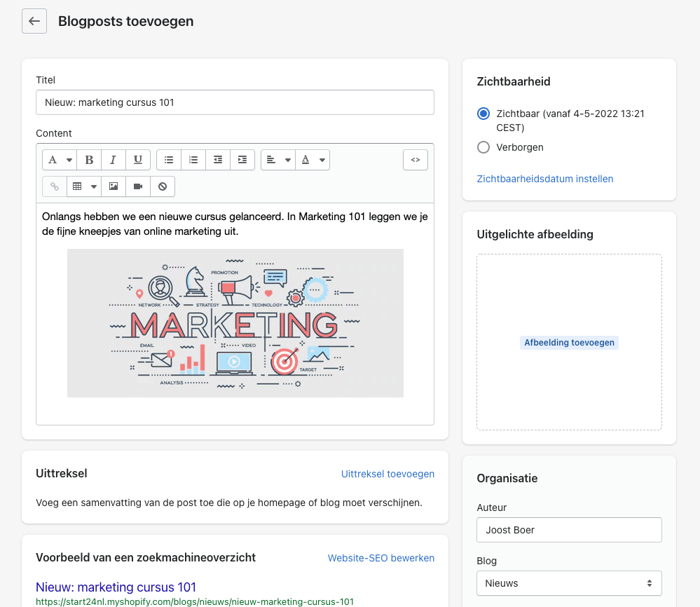This screenshot has width=700, height=607.
Task: Click the insert video icon
Action: [x=138, y=186]
